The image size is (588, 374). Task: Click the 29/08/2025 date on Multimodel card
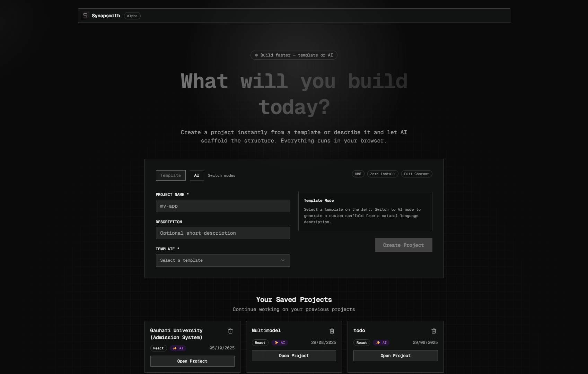324,342
